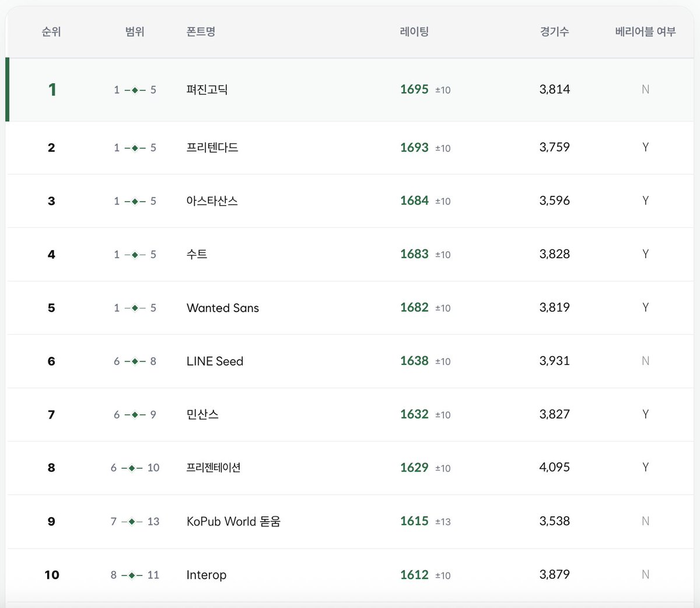Click the 범위 column header
The width and height of the screenshot is (700, 608).
pyautogui.click(x=135, y=31)
